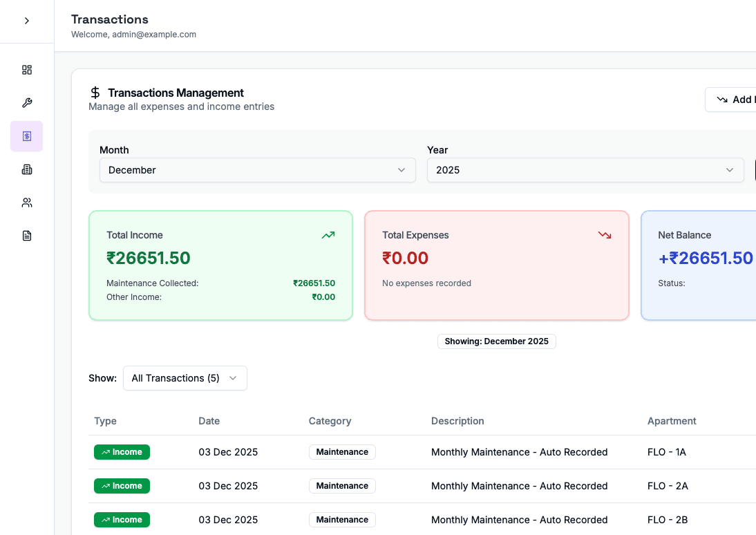Click the dollar icon beside Transactions Management
The image size is (756, 535).
pos(95,92)
